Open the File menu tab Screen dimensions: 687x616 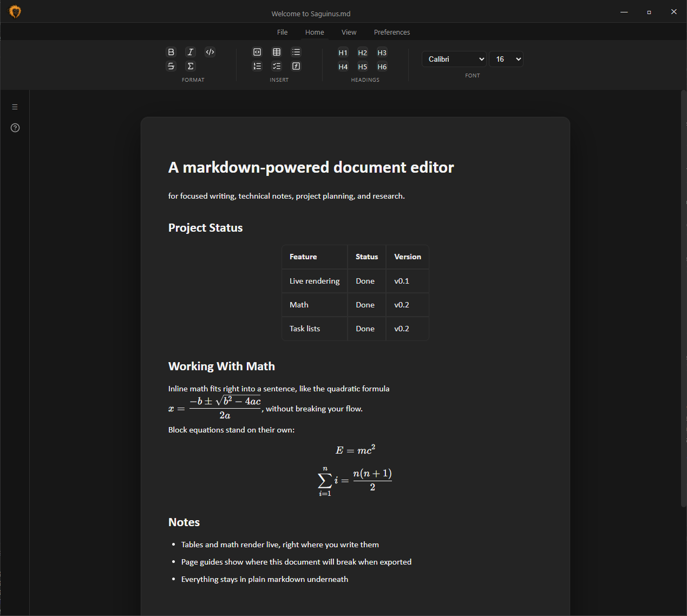(283, 32)
